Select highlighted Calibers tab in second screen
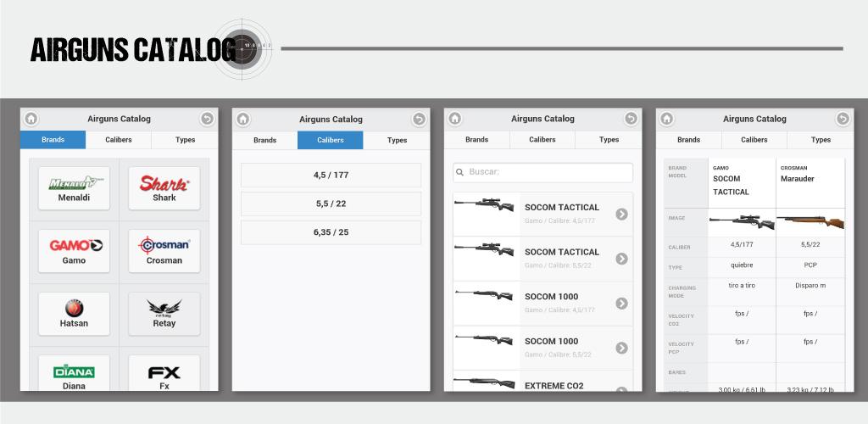This screenshot has height=424, width=868. [x=331, y=140]
